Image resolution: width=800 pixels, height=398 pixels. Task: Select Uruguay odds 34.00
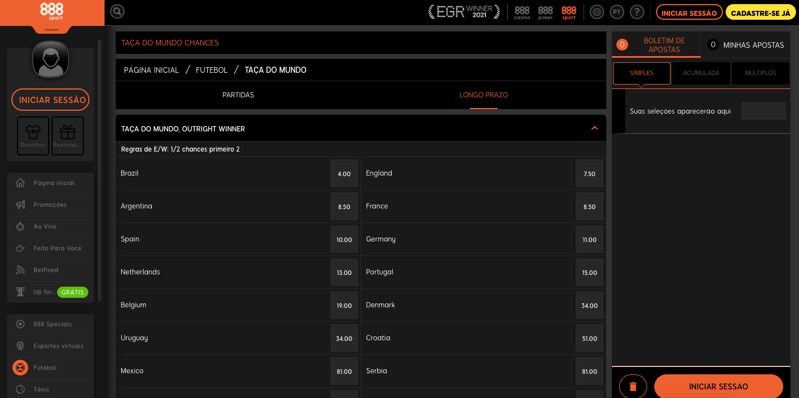click(x=344, y=338)
